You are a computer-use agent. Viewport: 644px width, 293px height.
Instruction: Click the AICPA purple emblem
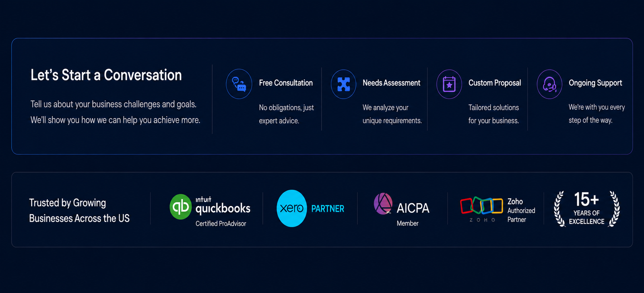[x=383, y=204]
